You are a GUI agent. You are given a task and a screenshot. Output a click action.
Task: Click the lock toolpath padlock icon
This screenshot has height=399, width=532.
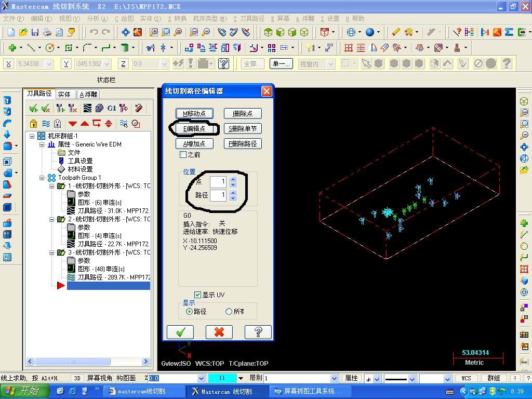coord(33,124)
